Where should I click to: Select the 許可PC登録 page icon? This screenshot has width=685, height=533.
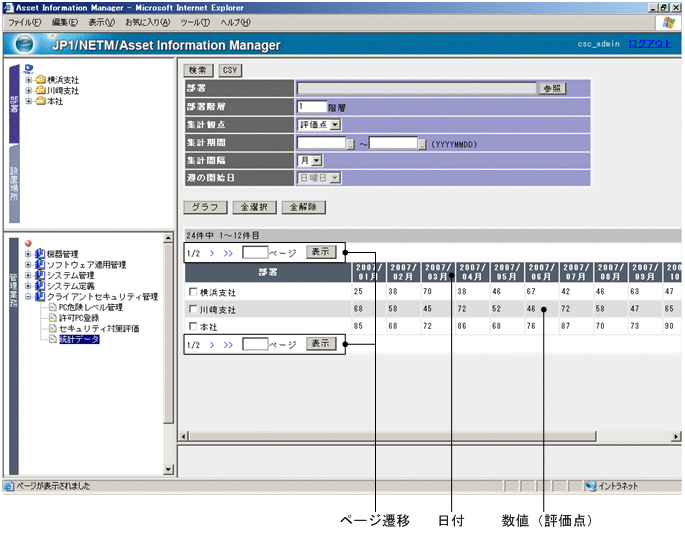pyautogui.click(x=53, y=318)
